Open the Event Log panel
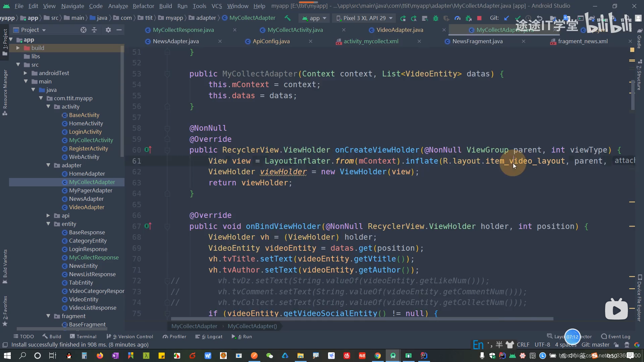The width and height of the screenshot is (644, 362). tap(615, 337)
